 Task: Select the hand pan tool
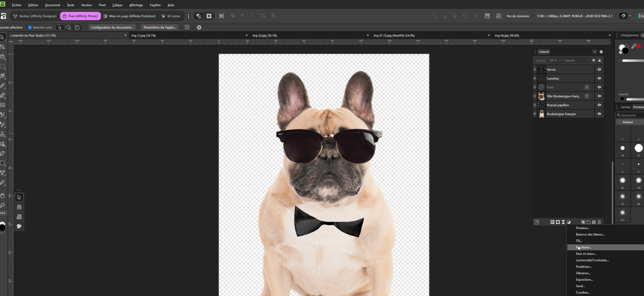3,195
